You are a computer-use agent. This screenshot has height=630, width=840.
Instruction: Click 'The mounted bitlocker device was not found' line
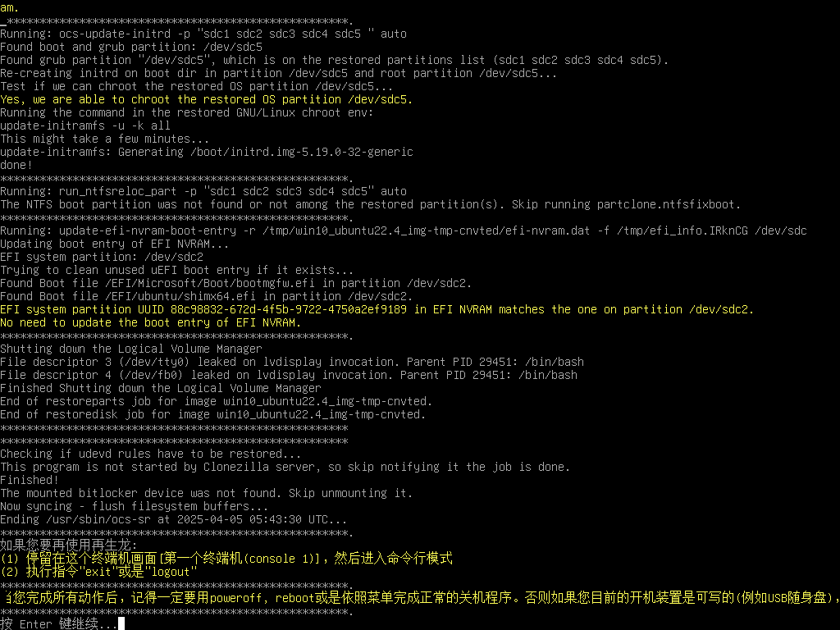[x=207, y=493]
